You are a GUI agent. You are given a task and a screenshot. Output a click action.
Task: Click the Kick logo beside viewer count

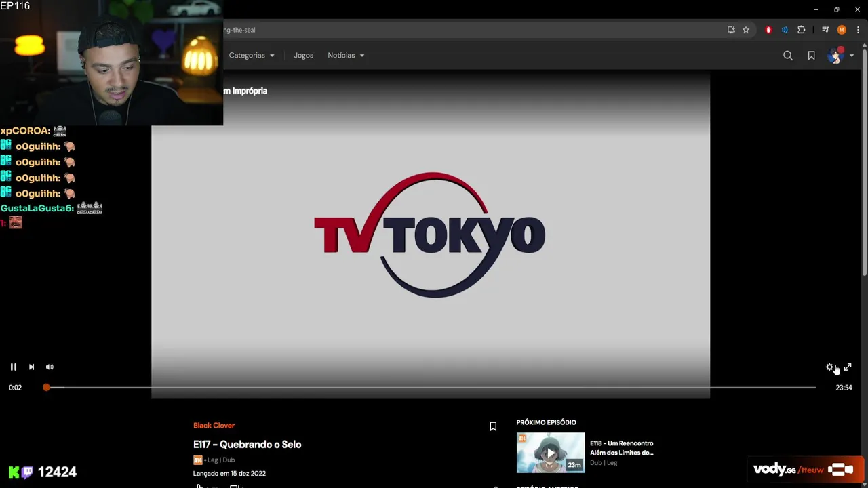pyautogui.click(x=14, y=472)
